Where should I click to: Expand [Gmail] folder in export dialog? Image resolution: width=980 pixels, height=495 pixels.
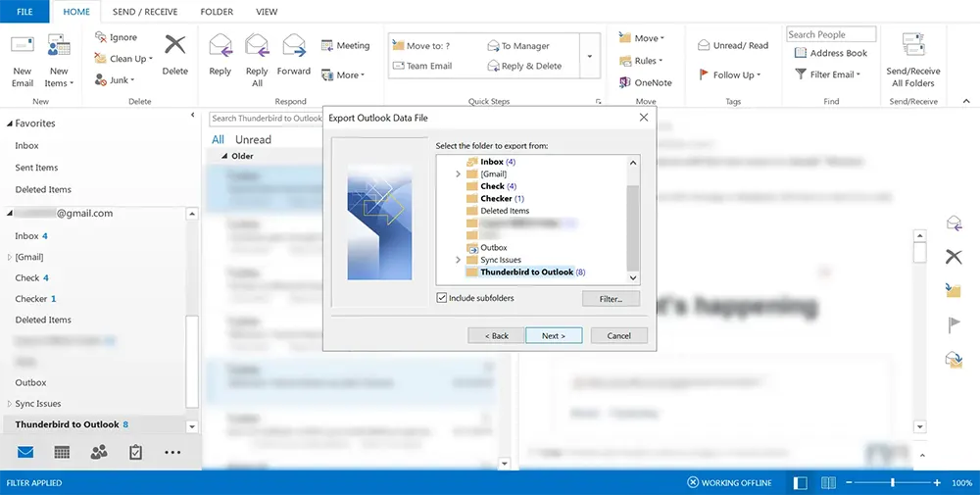pos(458,174)
